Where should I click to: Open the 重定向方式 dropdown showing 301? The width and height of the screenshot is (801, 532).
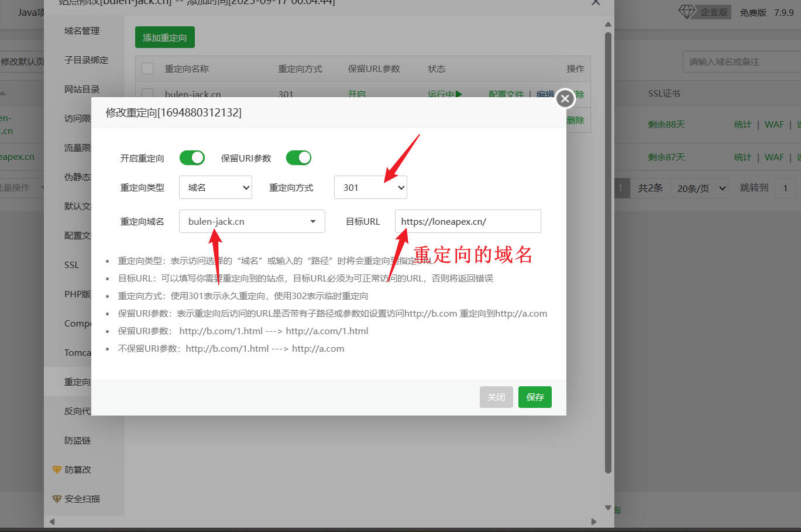click(x=370, y=188)
